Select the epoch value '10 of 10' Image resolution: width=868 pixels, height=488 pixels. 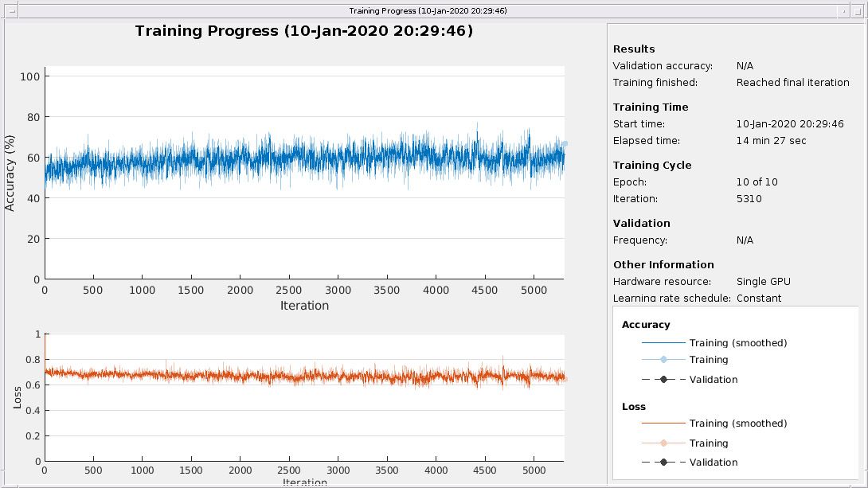757,182
